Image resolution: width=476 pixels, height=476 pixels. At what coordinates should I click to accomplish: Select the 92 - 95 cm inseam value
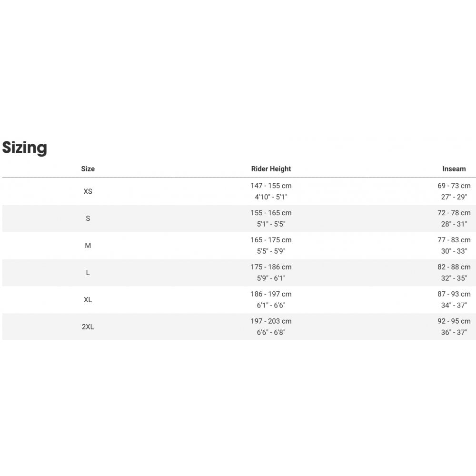(454, 321)
